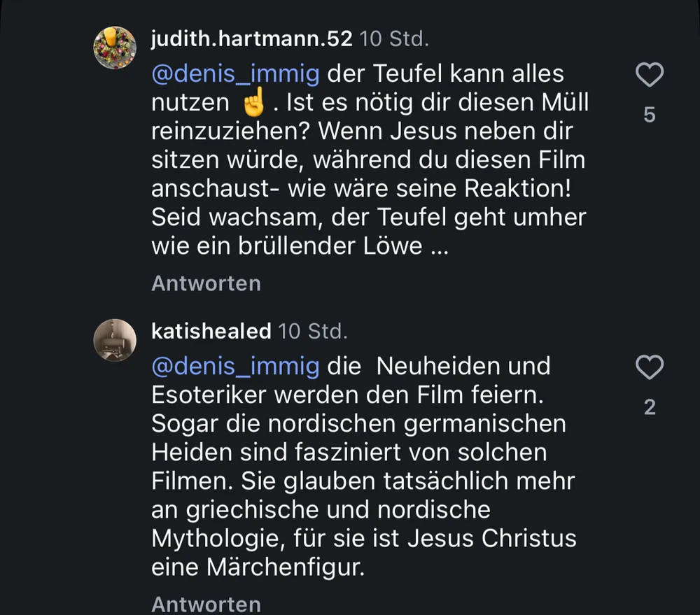
Task: Open judith.hartmann.52's profile picture
Action: click(x=115, y=48)
